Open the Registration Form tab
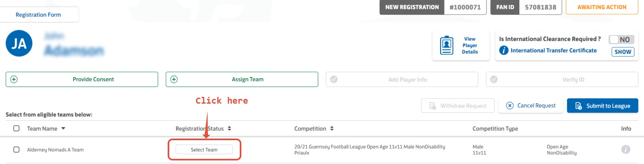 [x=39, y=15]
